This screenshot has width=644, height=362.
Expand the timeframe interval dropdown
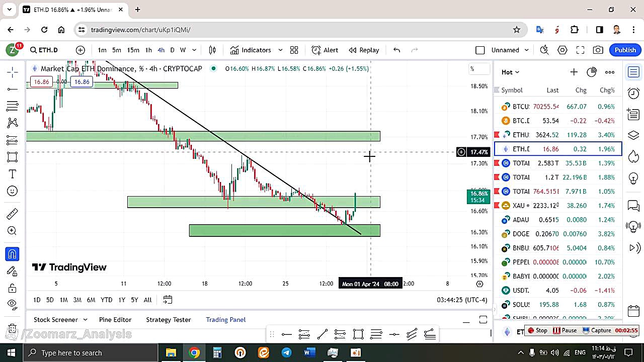[194, 50]
